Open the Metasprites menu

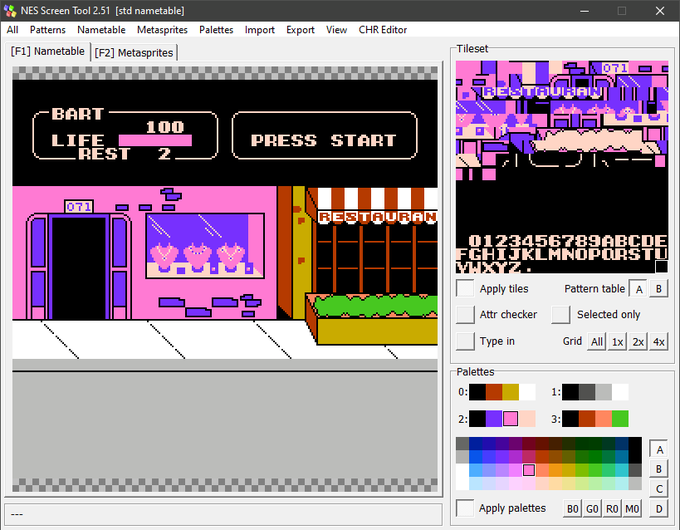click(162, 30)
